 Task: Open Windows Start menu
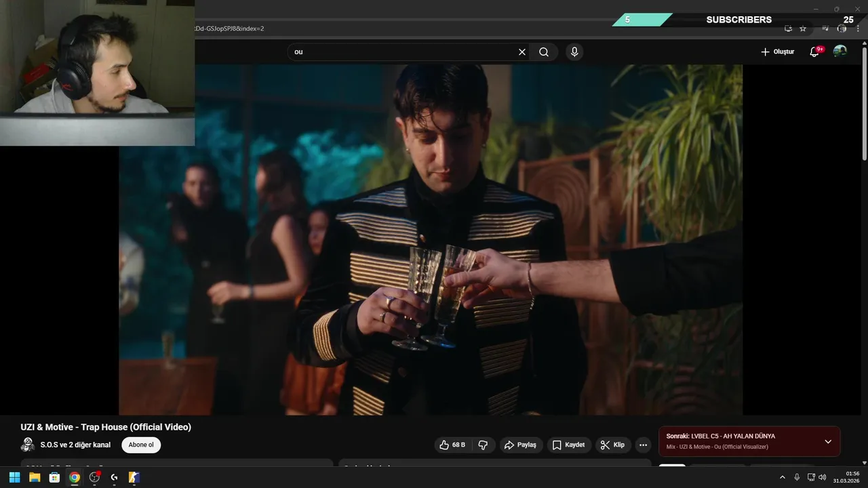click(x=14, y=477)
